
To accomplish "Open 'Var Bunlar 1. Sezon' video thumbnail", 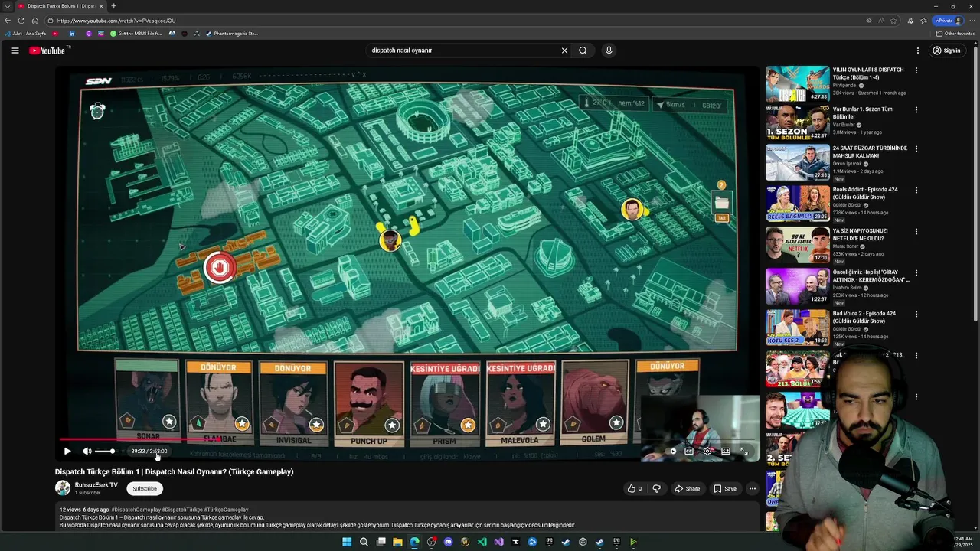I will (x=797, y=122).
